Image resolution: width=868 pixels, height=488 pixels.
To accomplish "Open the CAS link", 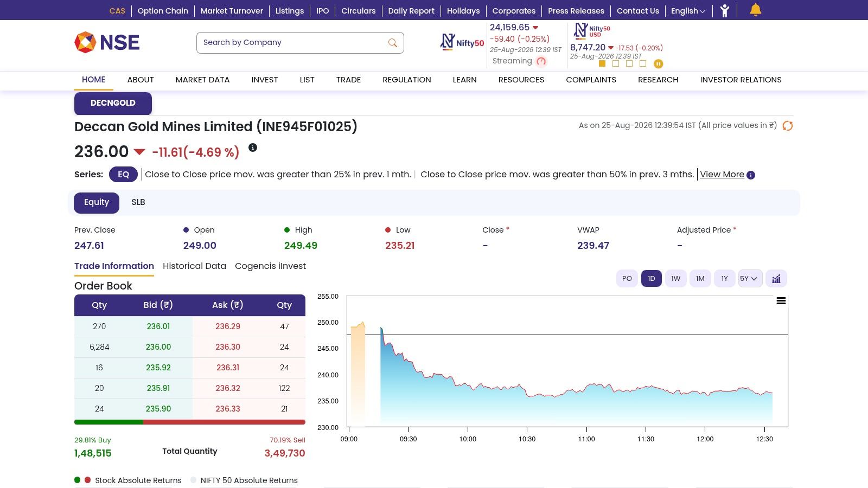I will coord(117,11).
